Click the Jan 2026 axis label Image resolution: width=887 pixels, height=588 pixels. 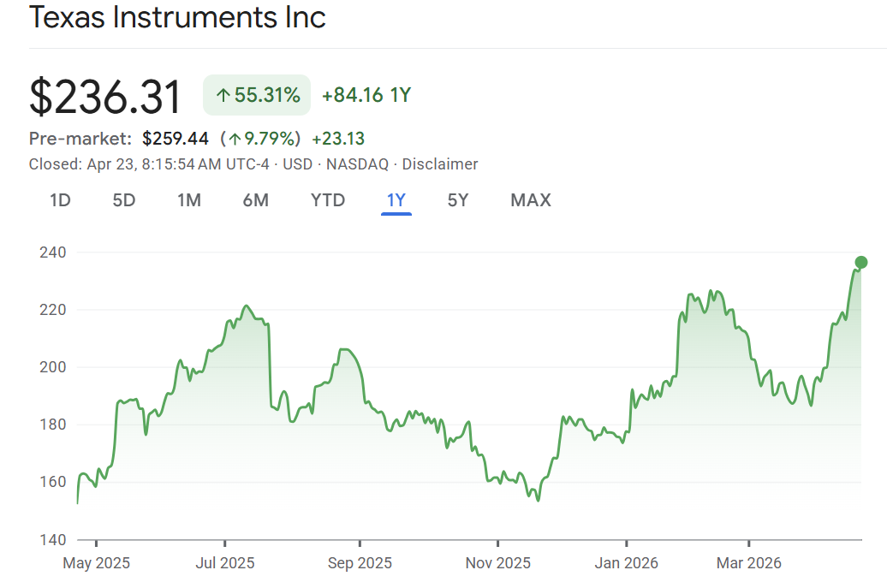(627, 563)
